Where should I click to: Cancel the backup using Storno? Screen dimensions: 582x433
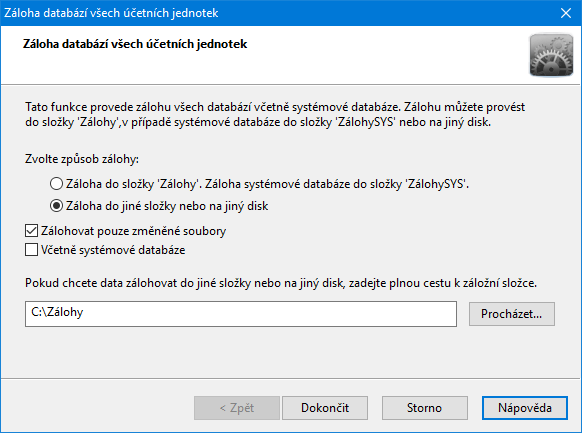(x=425, y=408)
